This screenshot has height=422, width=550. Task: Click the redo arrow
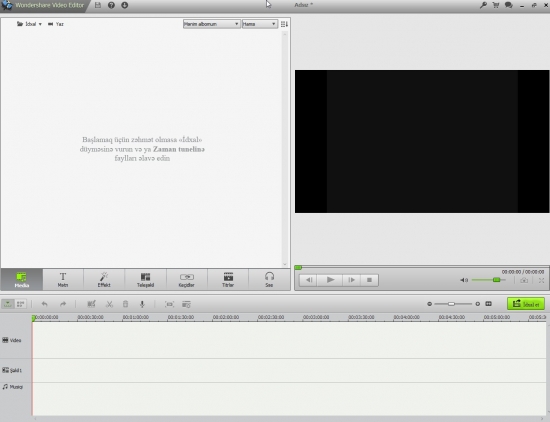click(63, 304)
